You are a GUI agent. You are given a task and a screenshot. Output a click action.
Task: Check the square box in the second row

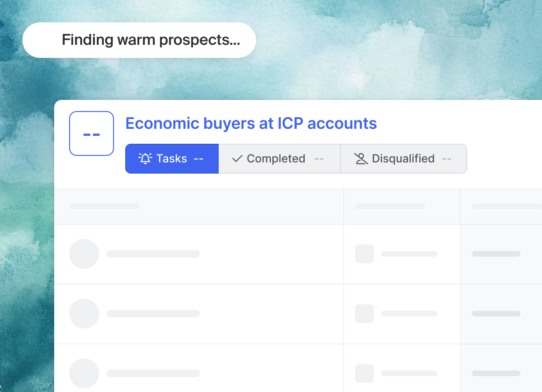coord(364,314)
